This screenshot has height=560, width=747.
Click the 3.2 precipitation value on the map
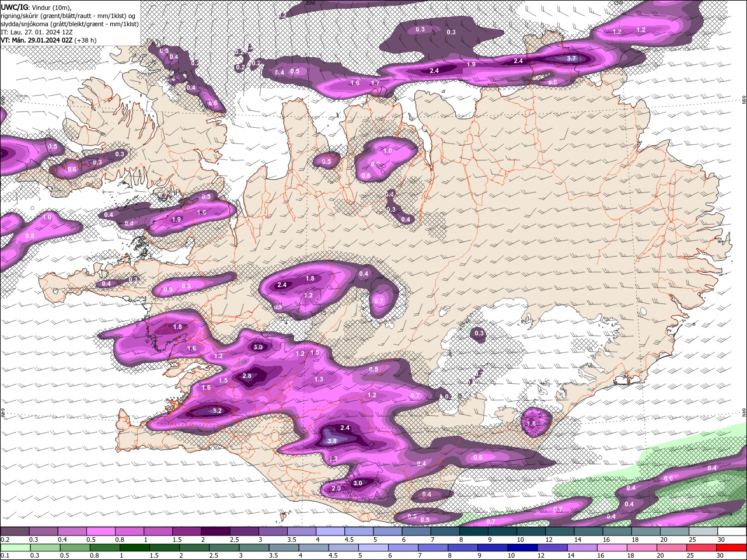click(217, 411)
